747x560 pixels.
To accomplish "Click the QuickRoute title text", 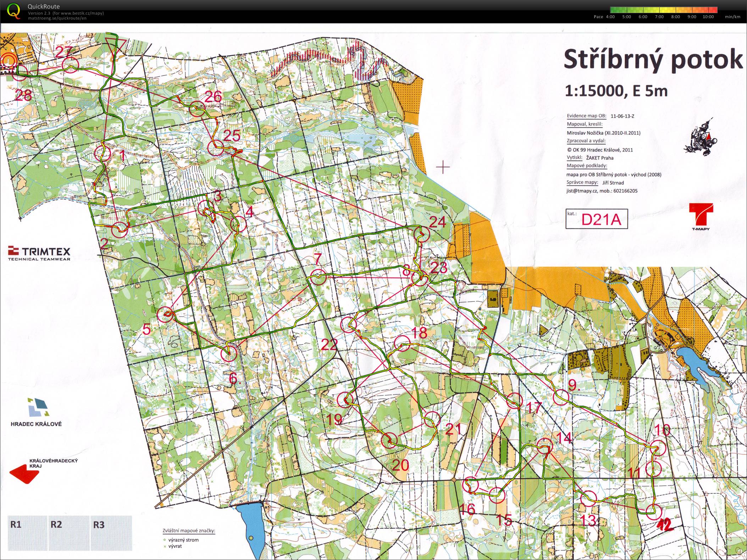I will point(44,6).
